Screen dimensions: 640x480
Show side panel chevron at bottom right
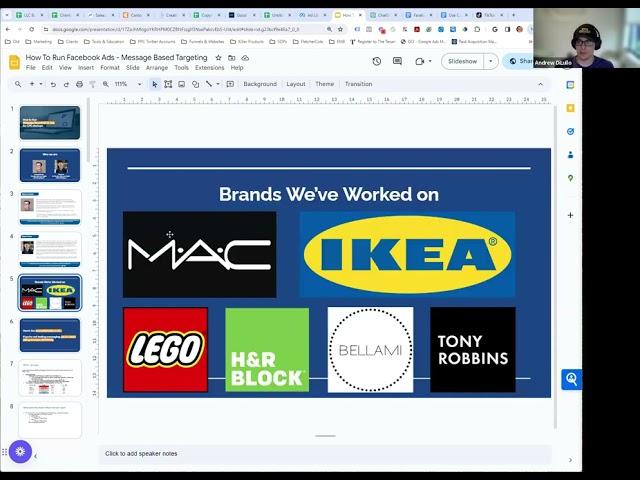[x=570, y=460]
